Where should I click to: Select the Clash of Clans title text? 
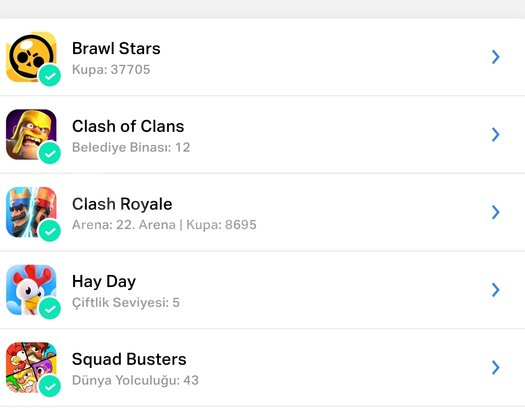128,126
